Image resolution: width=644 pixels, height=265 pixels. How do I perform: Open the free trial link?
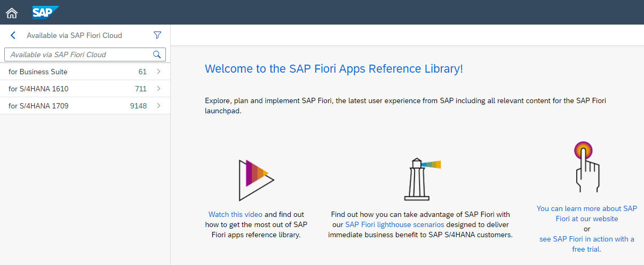tap(586, 244)
